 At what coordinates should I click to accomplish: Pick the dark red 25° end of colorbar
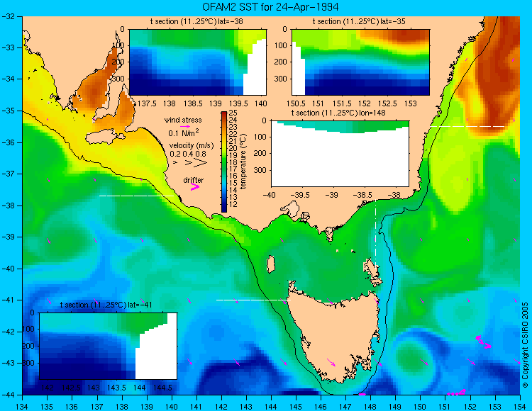[224, 115]
